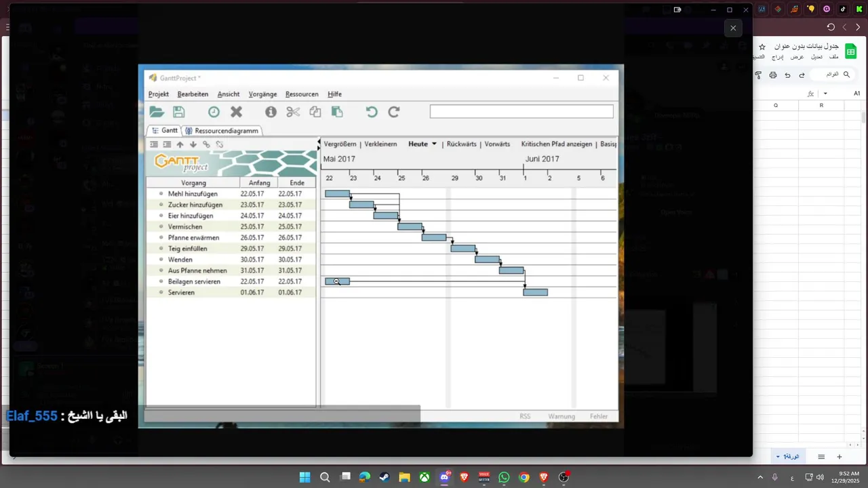Image resolution: width=868 pixels, height=488 pixels.
Task: Open WhatsApp from the taskbar
Action: 504,477
